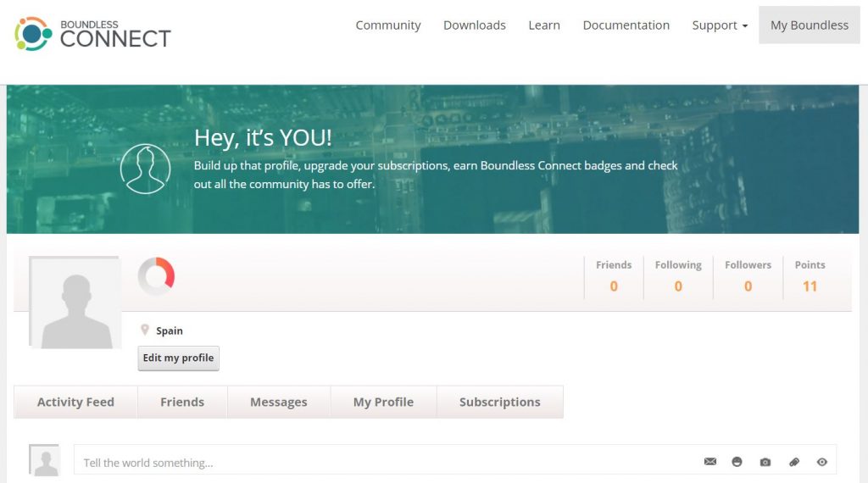Click the Boundless Connect logo
The image size is (868, 483).
pos(93,34)
